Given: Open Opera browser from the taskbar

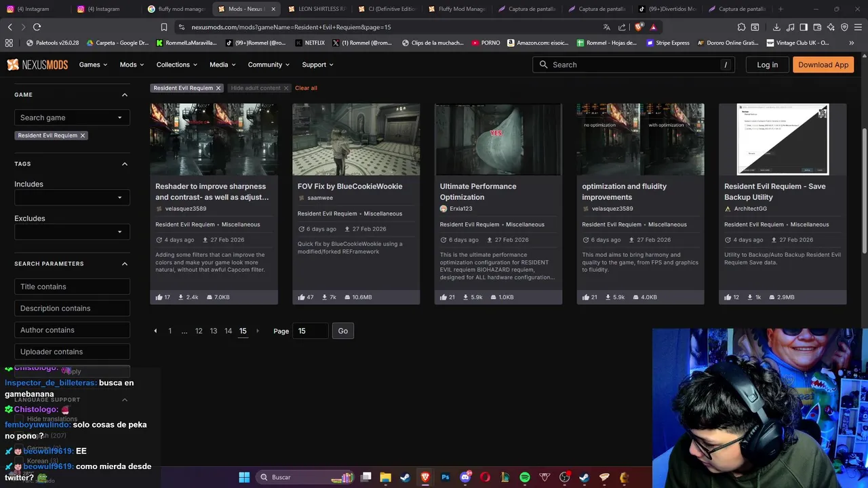Looking at the screenshot, I should [485, 477].
